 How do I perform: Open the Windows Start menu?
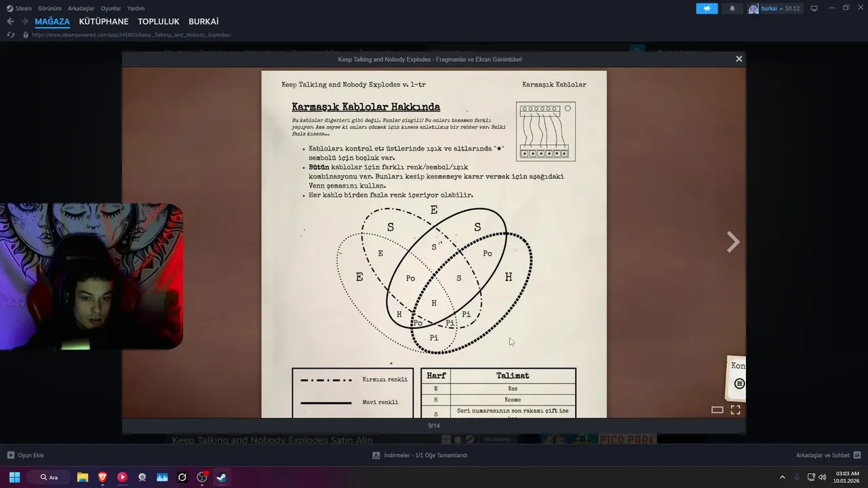click(14, 477)
